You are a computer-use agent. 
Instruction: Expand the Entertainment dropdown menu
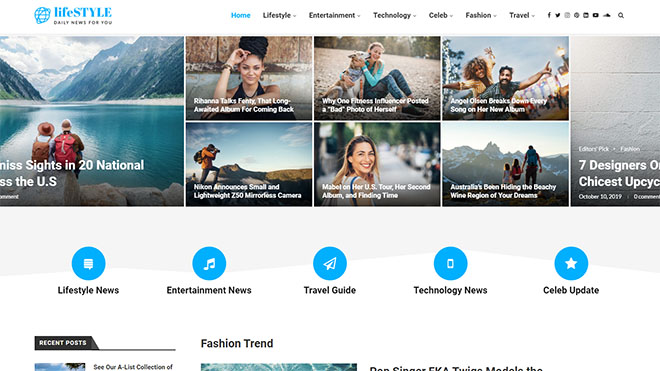click(x=335, y=15)
